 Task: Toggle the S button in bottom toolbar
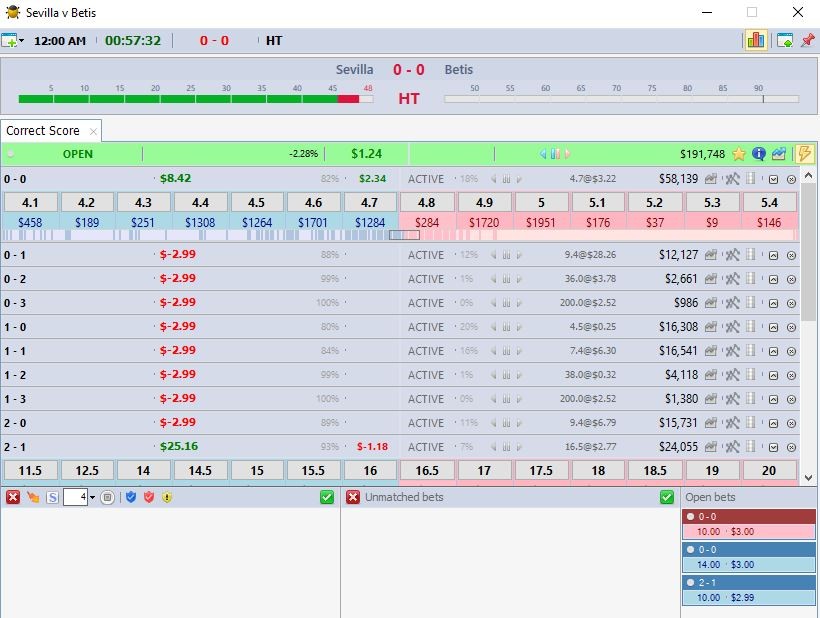click(52, 497)
